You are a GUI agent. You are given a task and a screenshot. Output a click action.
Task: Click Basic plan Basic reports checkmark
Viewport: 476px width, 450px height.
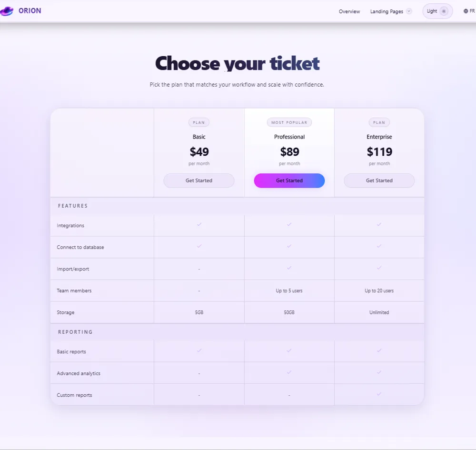[x=199, y=350]
